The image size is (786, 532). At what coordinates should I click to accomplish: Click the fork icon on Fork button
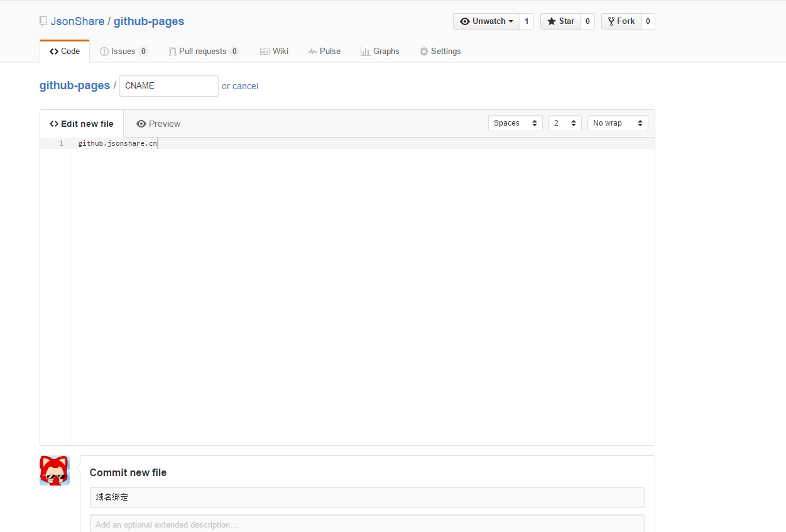pyautogui.click(x=611, y=21)
